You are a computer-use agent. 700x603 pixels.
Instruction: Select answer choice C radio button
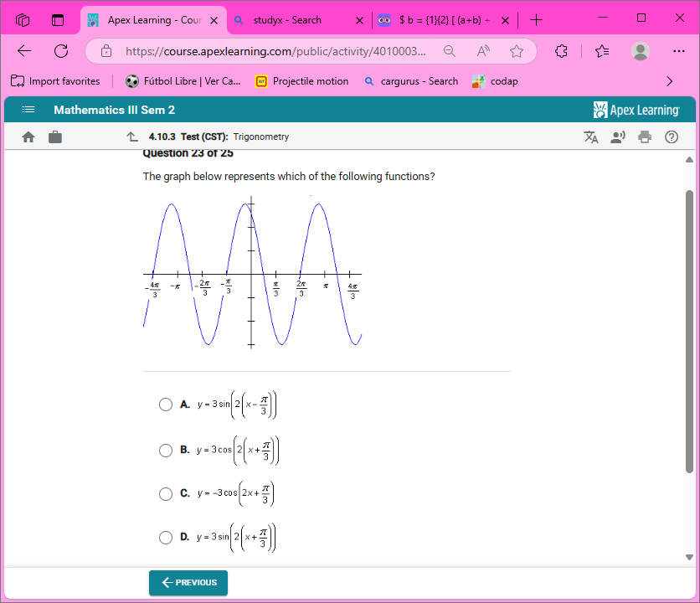tap(166, 493)
